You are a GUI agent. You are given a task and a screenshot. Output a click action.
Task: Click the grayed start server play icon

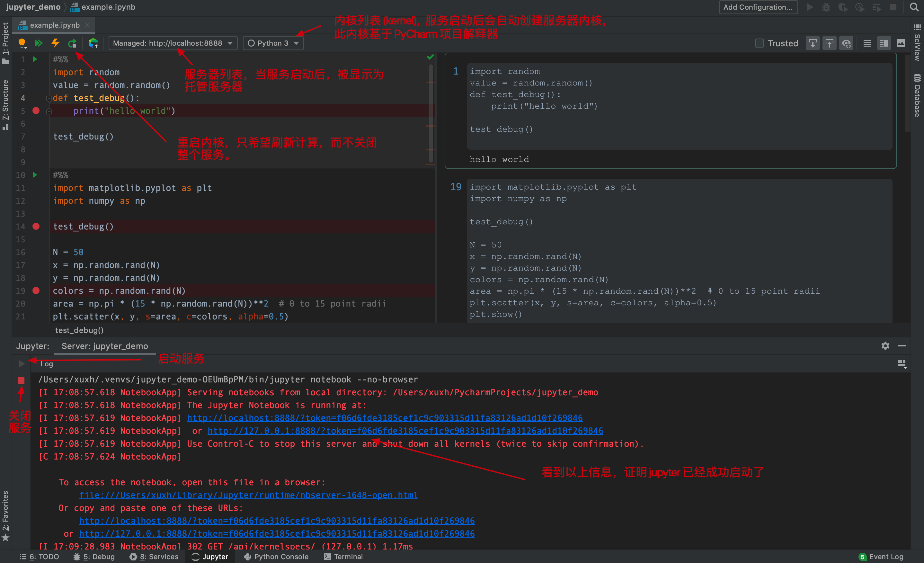22,364
